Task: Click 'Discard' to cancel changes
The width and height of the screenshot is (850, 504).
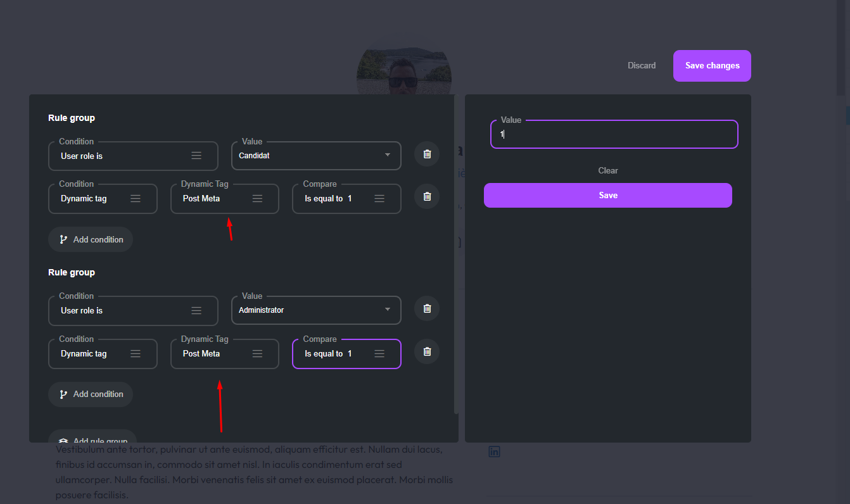Action: [x=642, y=65]
